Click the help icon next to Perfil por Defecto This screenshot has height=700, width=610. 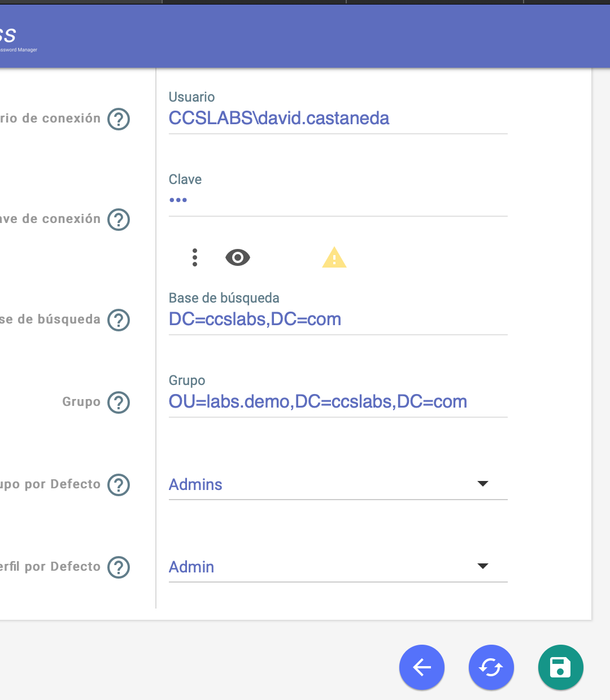tap(118, 567)
